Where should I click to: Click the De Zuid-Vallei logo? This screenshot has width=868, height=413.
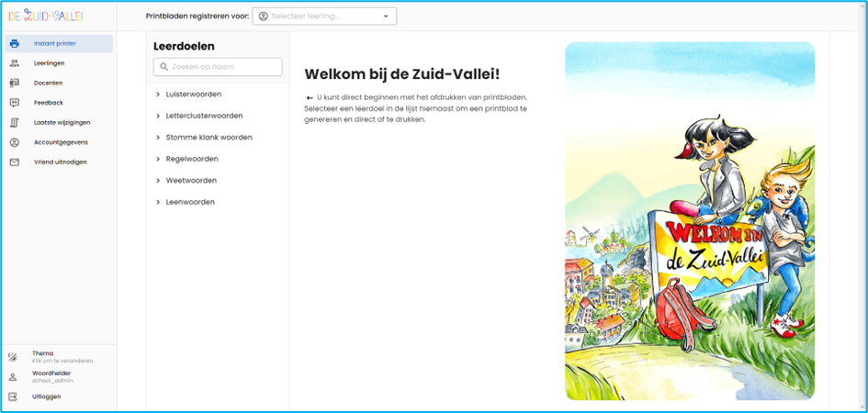pyautogui.click(x=45, y=16)
